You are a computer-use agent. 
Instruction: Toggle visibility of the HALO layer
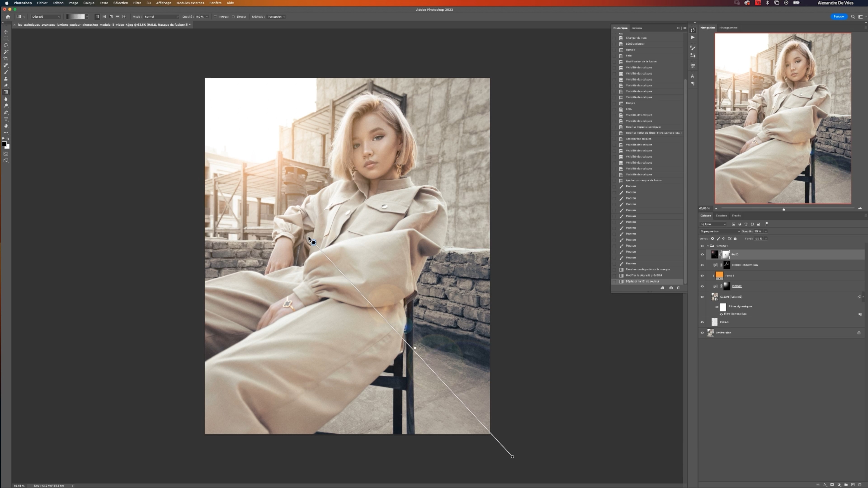coord(702,255)
